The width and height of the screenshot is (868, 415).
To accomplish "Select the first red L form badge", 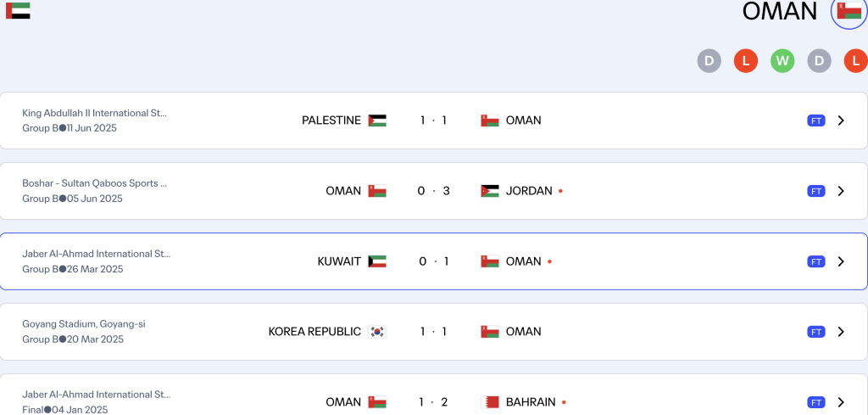I will 745,61.
